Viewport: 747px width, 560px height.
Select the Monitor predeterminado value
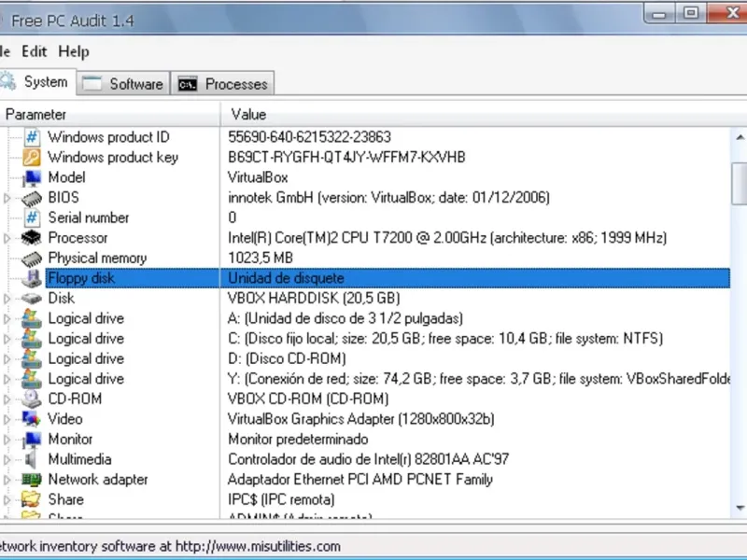(x=298, y=439)
